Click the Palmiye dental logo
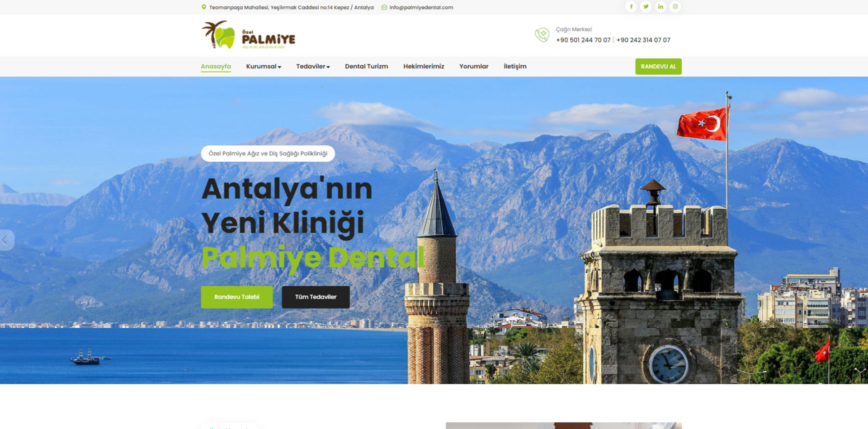This screenshot has width=868, height=429. (248, 35)
